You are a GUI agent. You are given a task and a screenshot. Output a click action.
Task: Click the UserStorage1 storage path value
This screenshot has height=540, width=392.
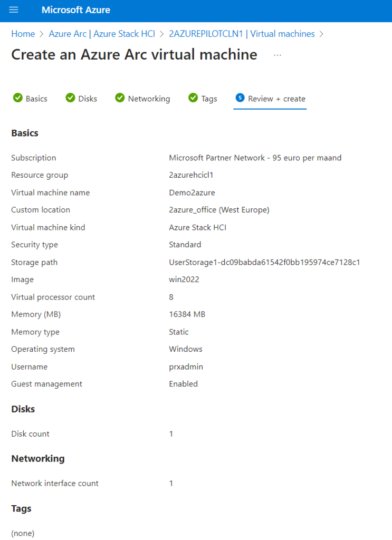click(264, 263)
